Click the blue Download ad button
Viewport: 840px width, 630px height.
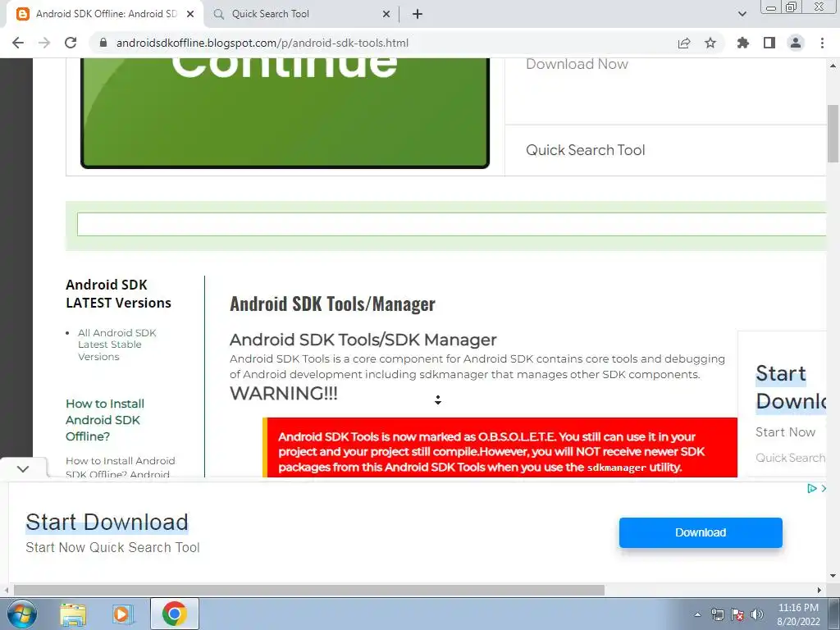(x=701, y=532)
